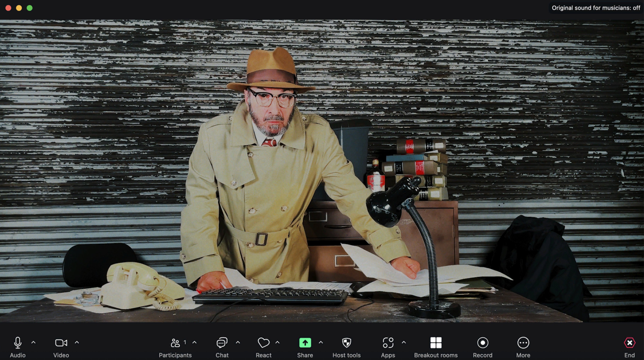The width and height of the screenshot is (644, 360).
Task: End the meeting with End button
Action: (629, 343)
